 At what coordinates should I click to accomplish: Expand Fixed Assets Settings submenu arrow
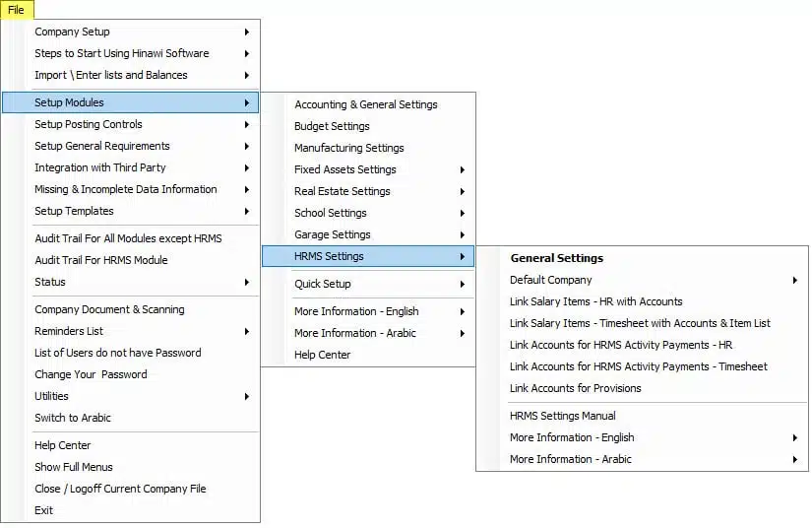[462, 170]
